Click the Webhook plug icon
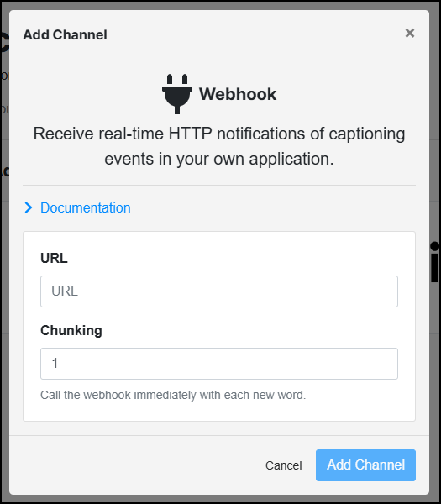This screenshot has width=441, height=504. pos(177,94)
